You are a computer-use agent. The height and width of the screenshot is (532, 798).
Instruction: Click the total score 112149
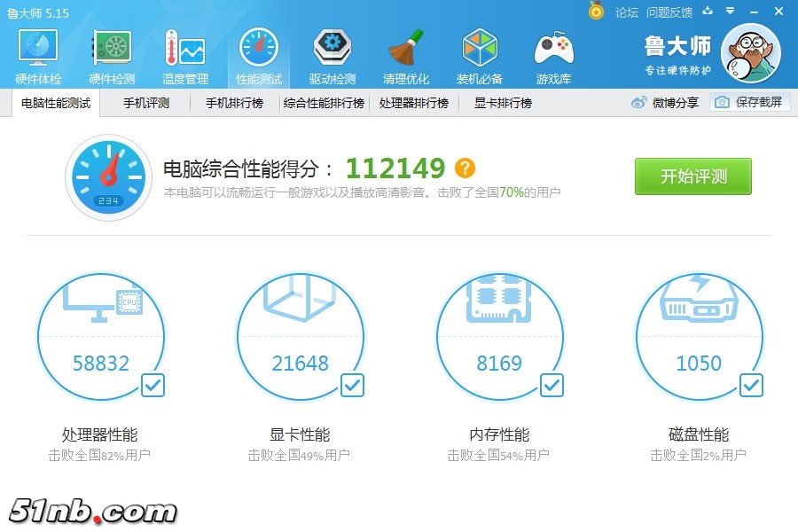[395, 168]
